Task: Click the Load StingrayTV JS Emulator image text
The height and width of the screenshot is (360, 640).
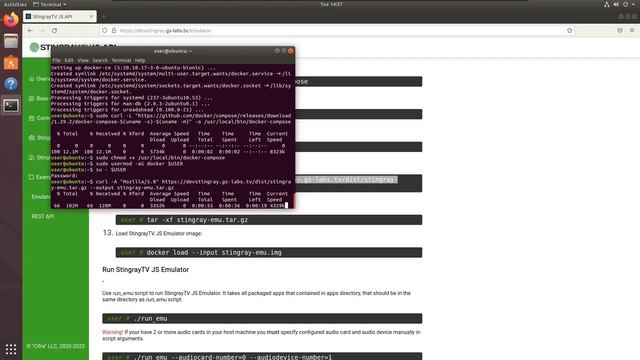Action: [x=159, y=233]
